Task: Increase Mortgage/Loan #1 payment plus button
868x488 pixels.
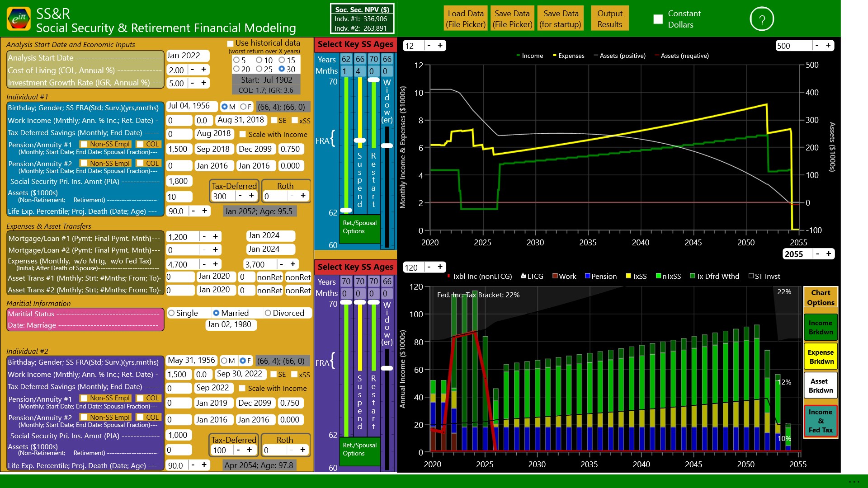Action: pos(216,237)
